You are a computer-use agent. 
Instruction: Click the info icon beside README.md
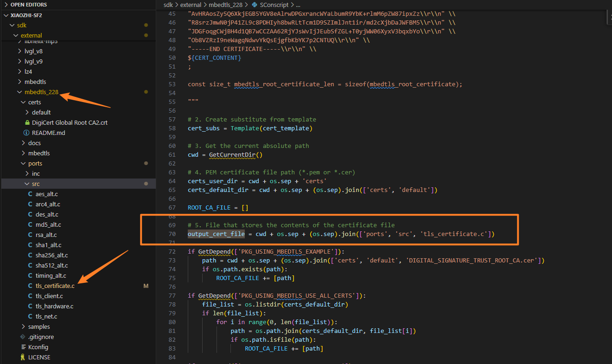(x=27, y=133)
